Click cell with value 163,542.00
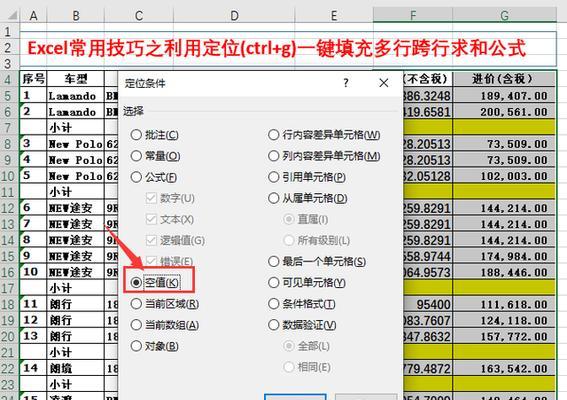The width and height of the screenshot is (567, 400). [504, 369]
